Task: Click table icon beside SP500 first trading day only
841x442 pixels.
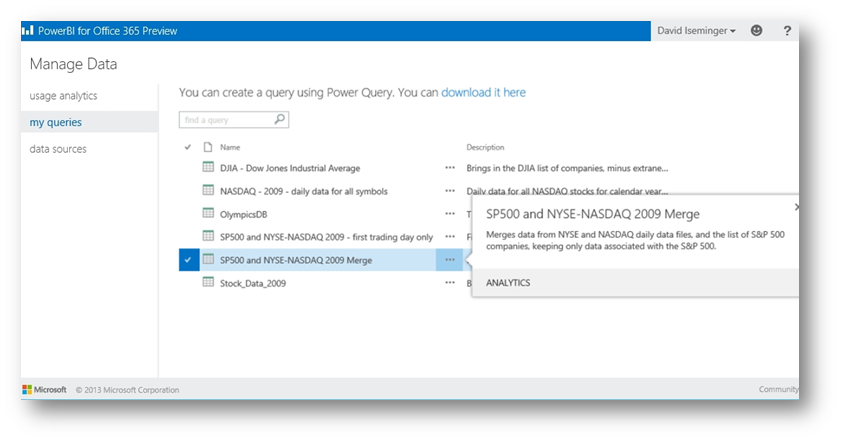Action: [x=208, y=236]
